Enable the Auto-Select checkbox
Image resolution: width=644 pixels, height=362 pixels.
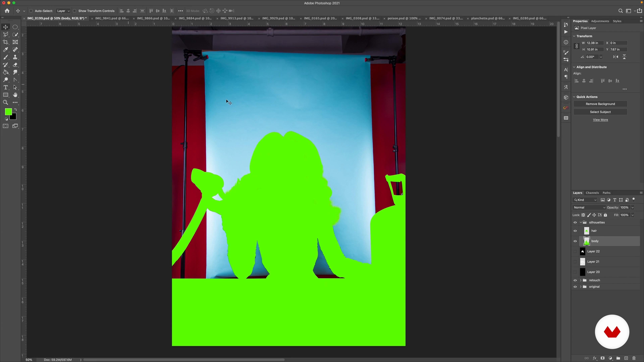point(31,11)
